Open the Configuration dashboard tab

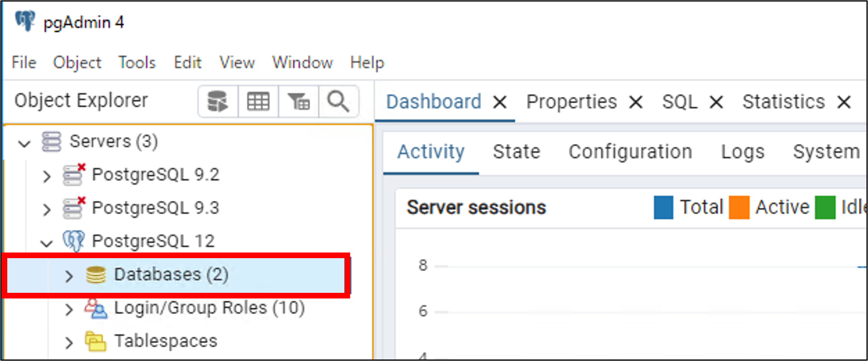(630, 152)
